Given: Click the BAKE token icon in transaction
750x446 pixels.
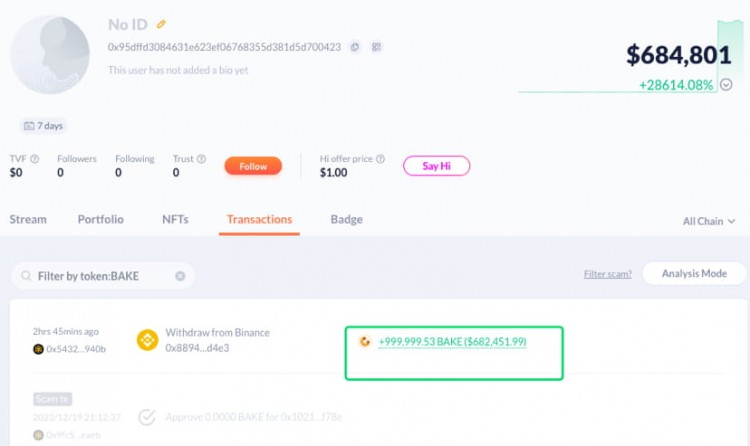Looking at the screenshot, I should 365,341.
